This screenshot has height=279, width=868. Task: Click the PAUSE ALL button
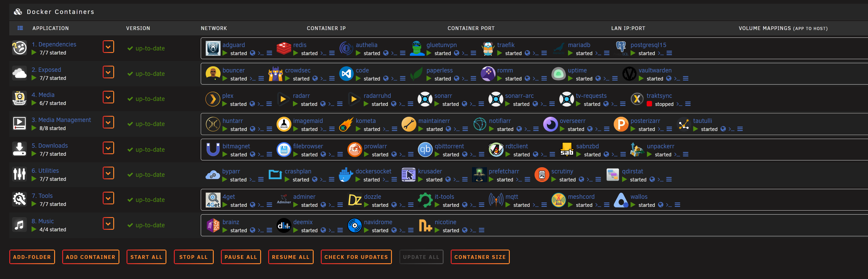click(x=241, y=257)
